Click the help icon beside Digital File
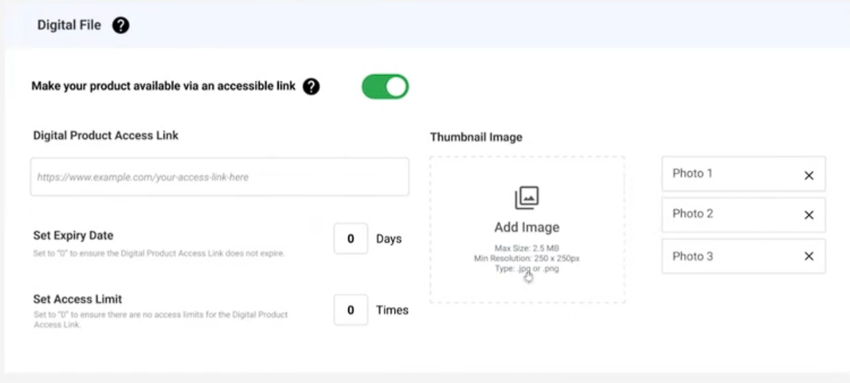Image resolution: width=850 pixels, height=383 pixels. (120, 25)
